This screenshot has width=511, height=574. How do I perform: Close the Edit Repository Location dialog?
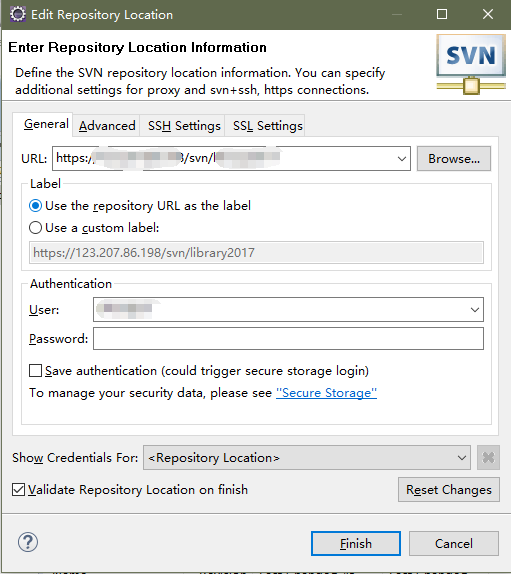488,14
